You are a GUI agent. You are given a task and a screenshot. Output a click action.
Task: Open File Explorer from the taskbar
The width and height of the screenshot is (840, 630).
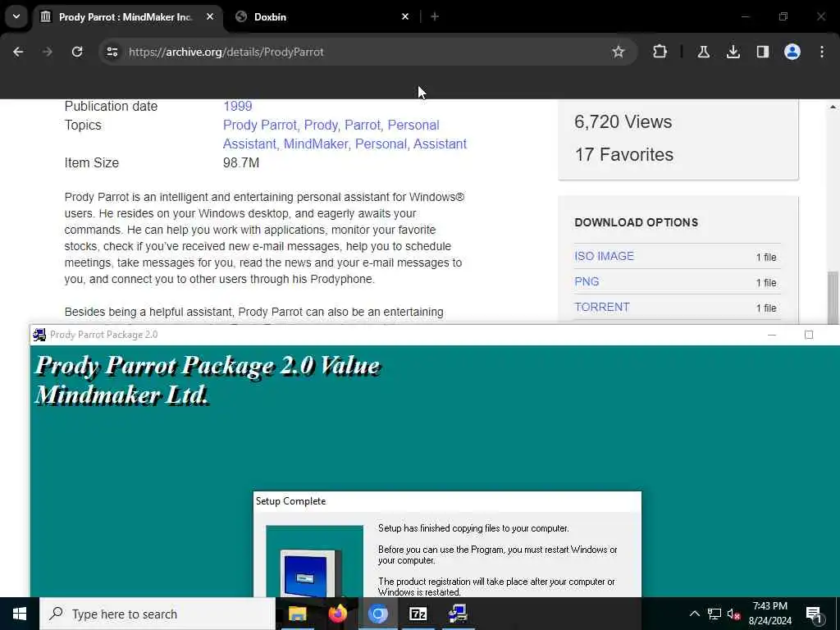[297, 614]
